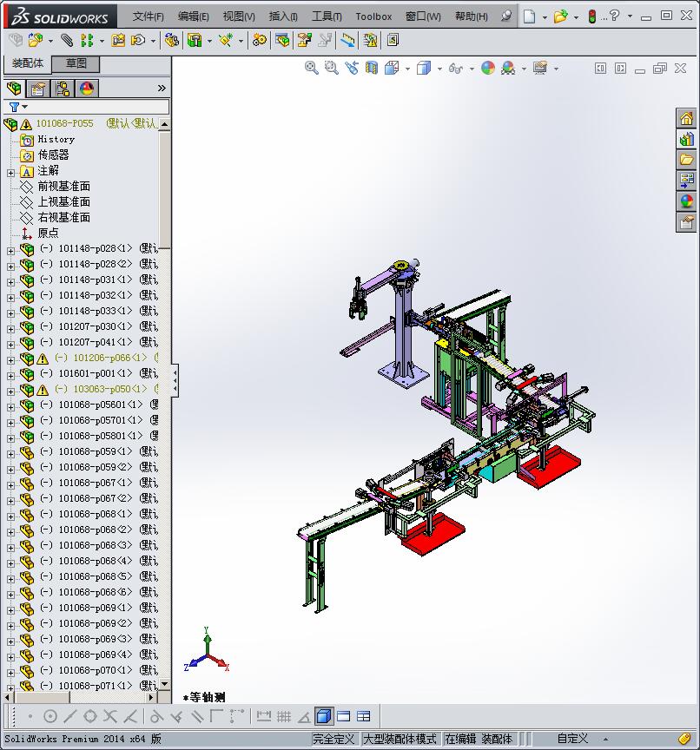Click the paperclip attachment toolbar icon

coord(67,40)
